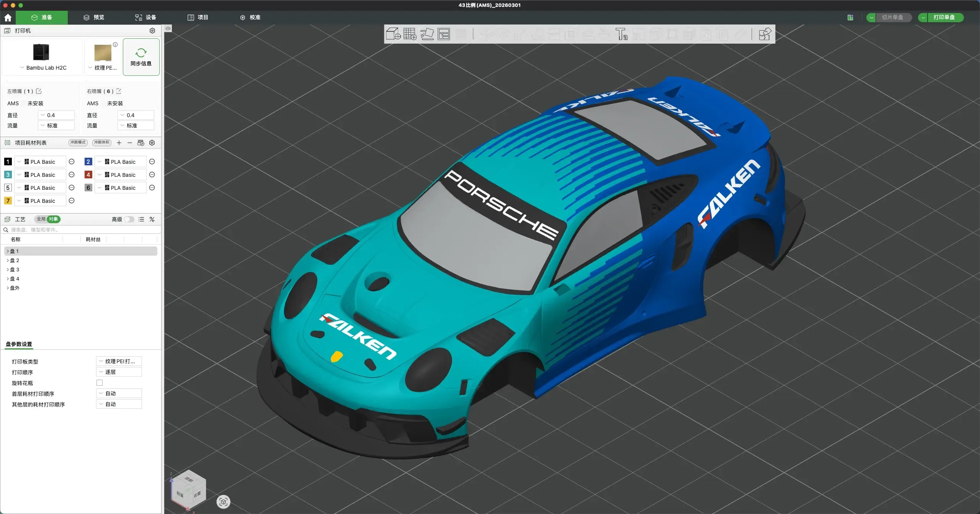The image size is (980, 514).
Task: Add a filament with the plus icon
Action: tap(119, 143)
